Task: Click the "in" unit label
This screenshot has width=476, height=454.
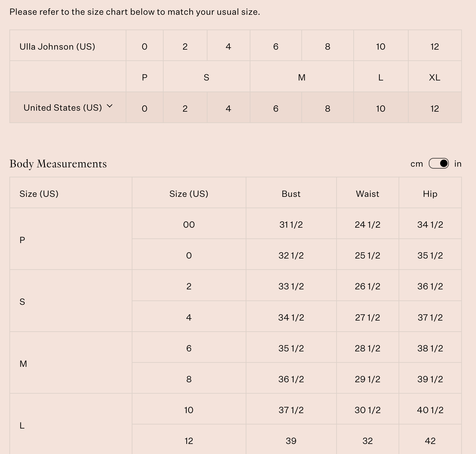Action: tap(458, 164)
